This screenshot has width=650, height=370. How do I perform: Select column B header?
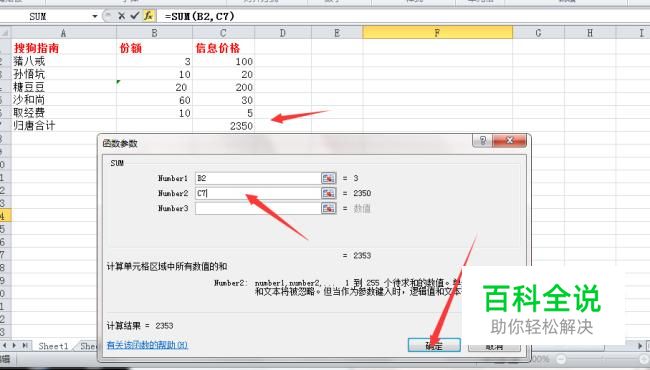pyautogui.click(x=154, y=33)
